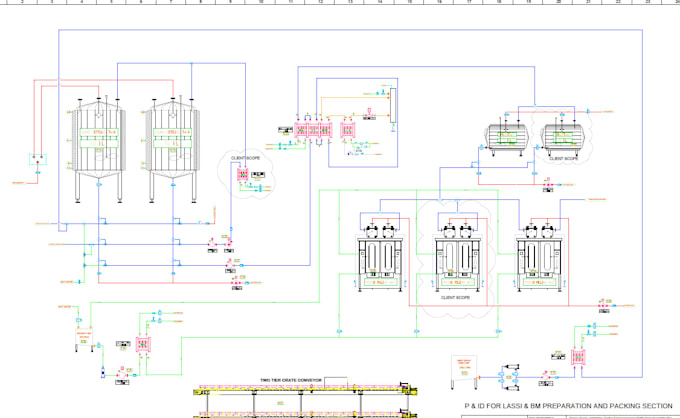Click green line valve below middle filling machine
680x418 pixels.
click(416, 331)
